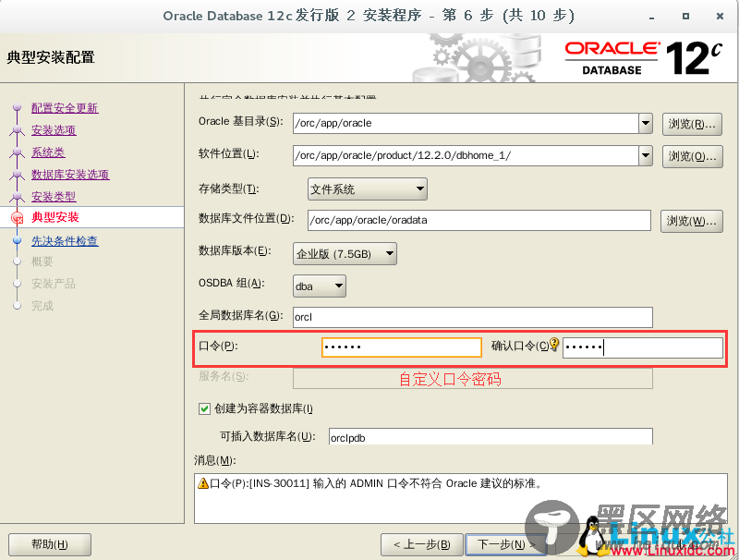Focus the 可插入数据库名 orclpdb field

491,437
